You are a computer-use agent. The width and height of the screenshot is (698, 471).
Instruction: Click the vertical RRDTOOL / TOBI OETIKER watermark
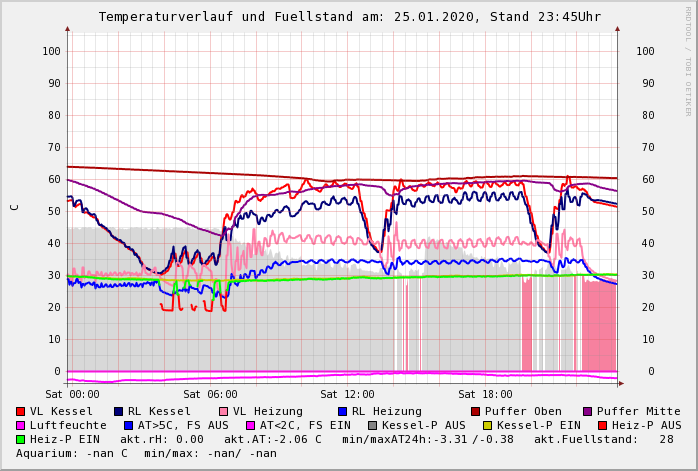click(x=688, y=60)
